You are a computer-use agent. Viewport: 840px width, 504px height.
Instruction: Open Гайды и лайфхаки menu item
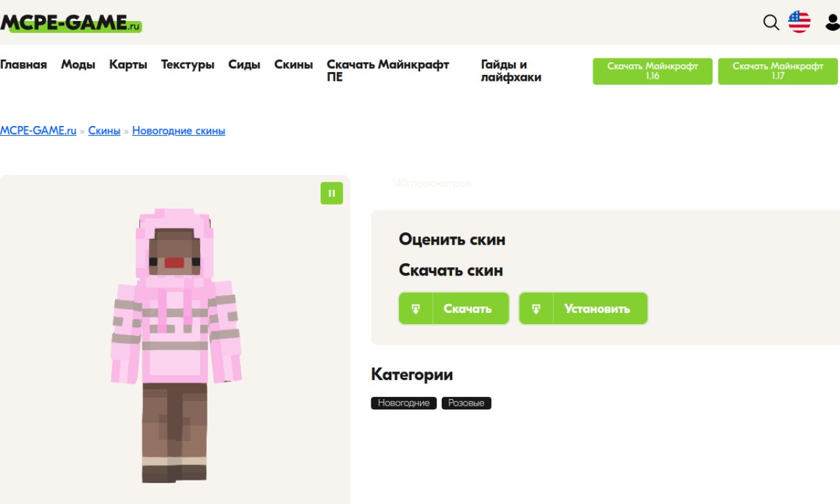click(x=511, y=70)
